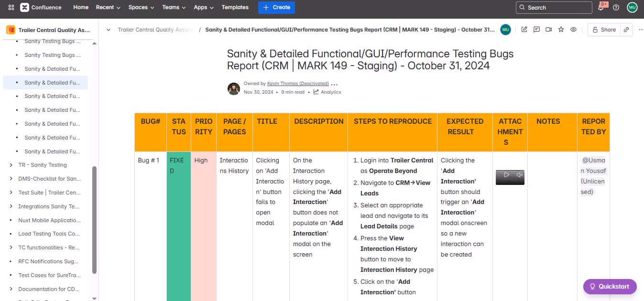
Task: Click the page title heading
Action: [370, 59]
